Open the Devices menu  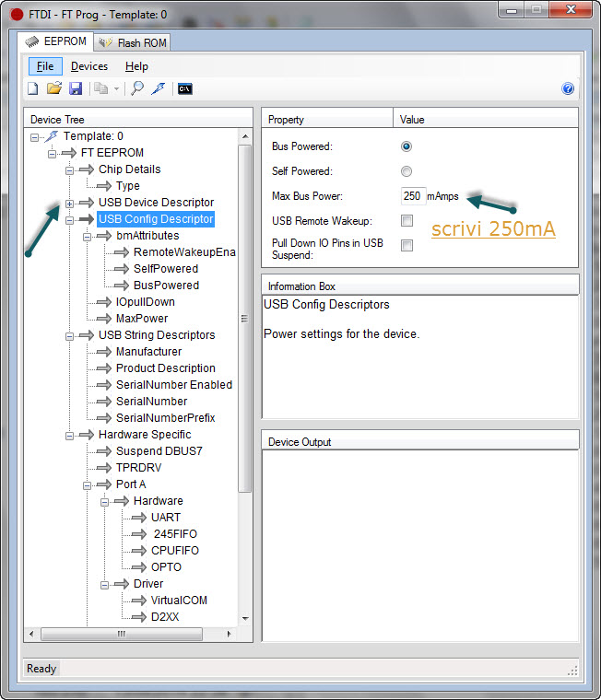pyautogui.click(x=89, y=66)
